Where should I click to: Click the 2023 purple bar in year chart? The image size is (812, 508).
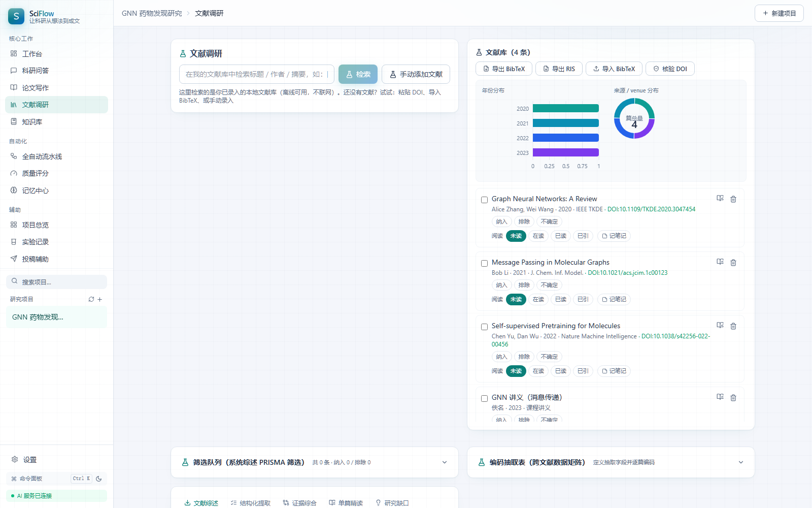566,152
